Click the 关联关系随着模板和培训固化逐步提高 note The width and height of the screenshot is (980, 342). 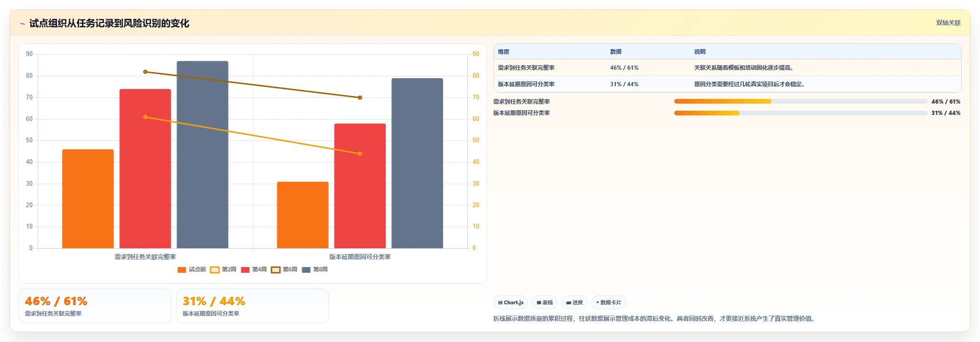pos(744,68)
